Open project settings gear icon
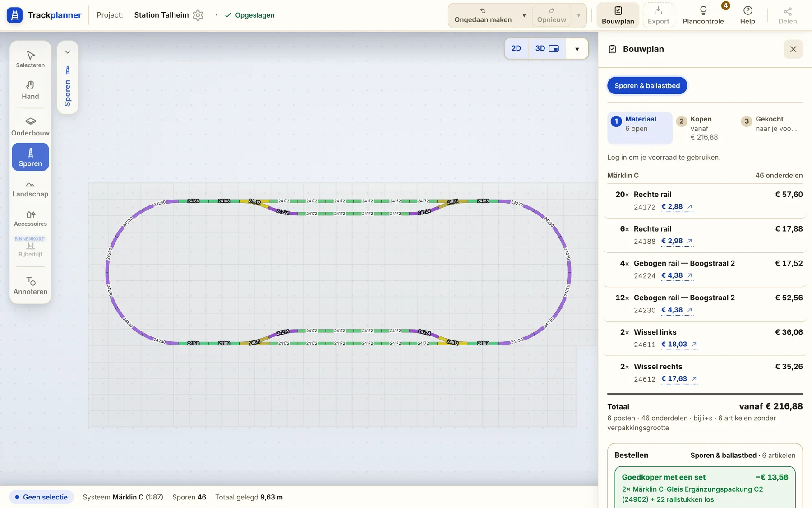Image resolution: width=812 pixels, height=508 pixels. point(198,15)
